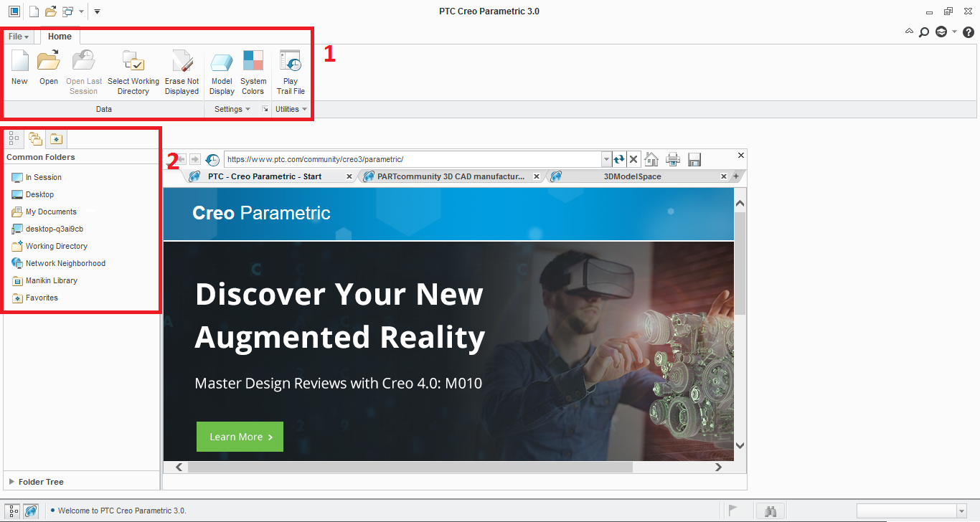Click the Settings dialog launcher arrow
The width and height of the screenshot is (980, 522).
pos(265,109)
